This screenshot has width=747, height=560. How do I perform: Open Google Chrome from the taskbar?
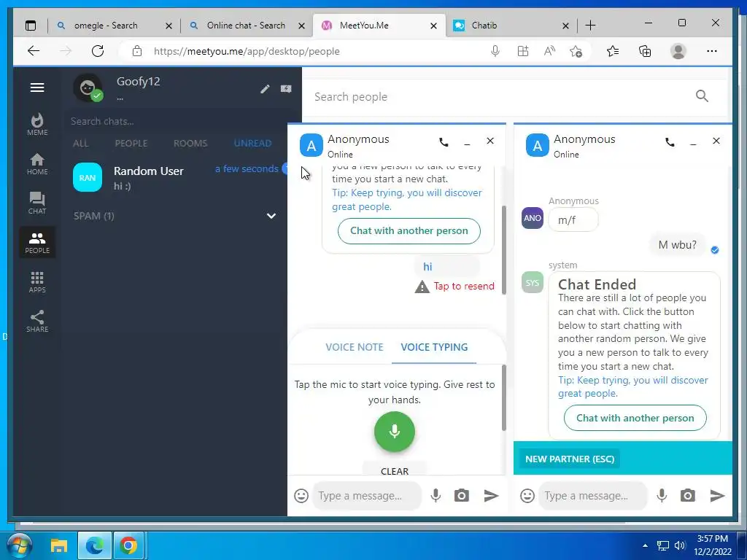coord(128,545)
